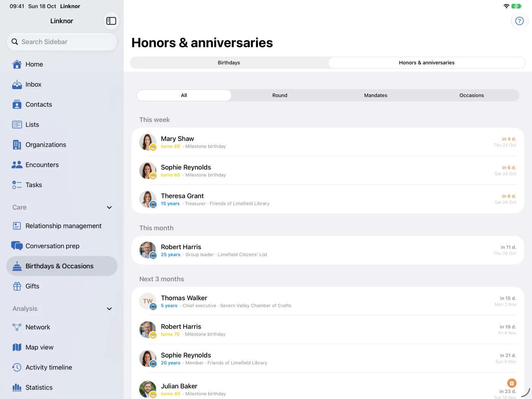Click the Organizations building icon
This screenshot has width=532, height=399.
17,145
